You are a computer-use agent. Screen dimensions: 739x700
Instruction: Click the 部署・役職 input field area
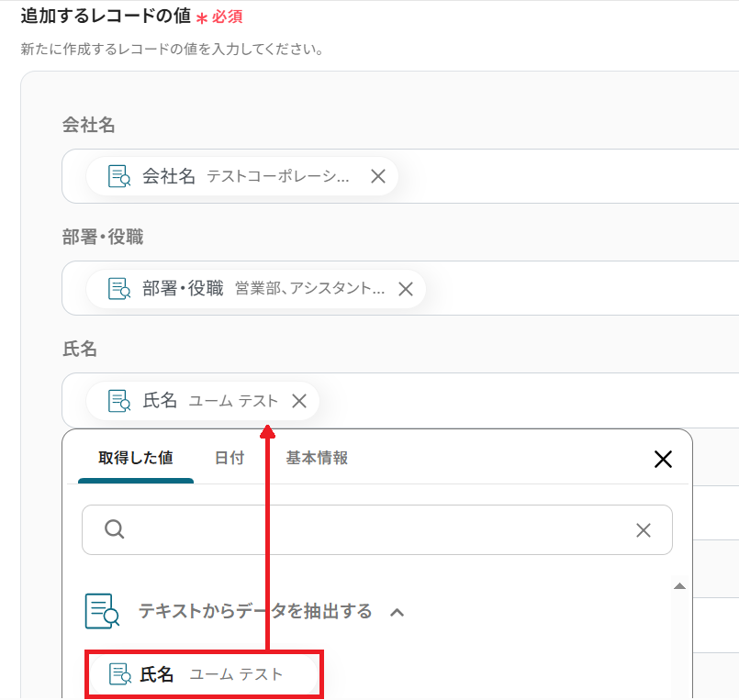coord(400,288)
